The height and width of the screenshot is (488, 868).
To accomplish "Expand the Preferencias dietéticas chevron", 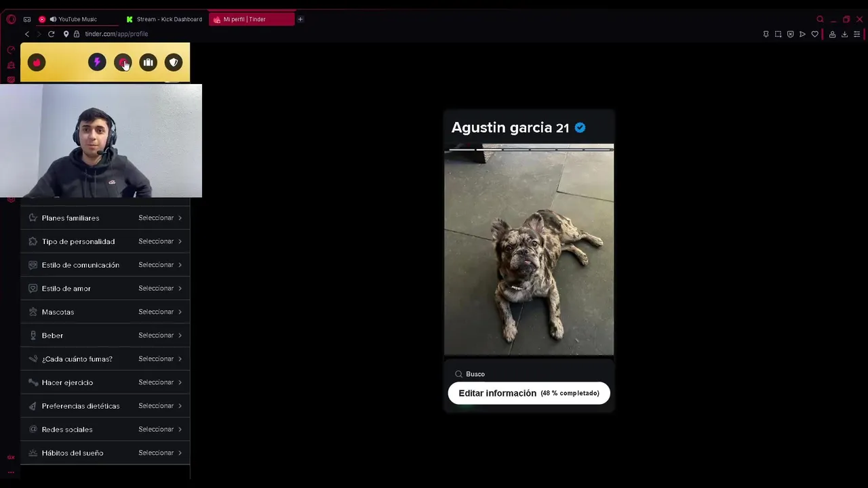I will (180, 406).
